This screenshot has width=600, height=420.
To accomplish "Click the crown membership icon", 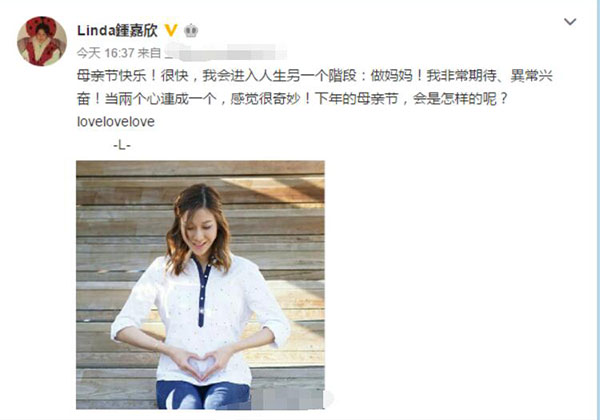I will tap(191, 31).
